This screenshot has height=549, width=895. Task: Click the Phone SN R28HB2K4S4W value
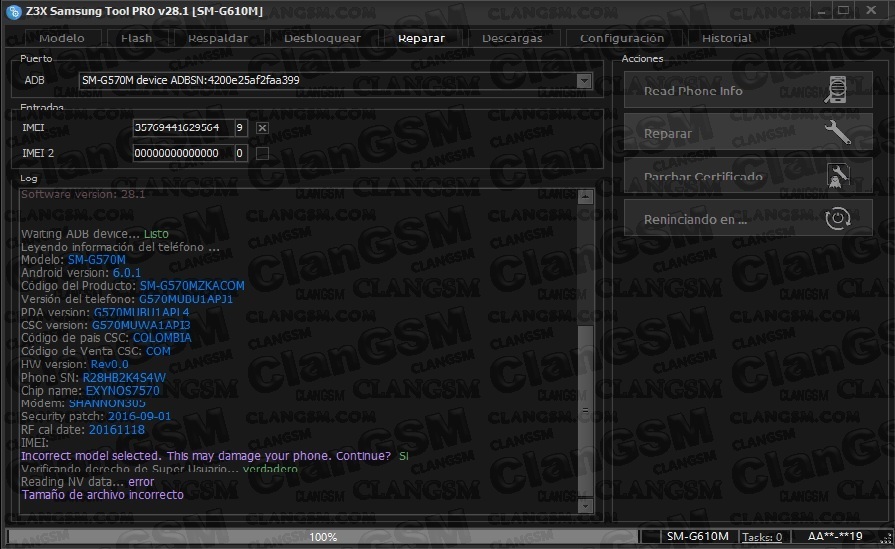[124, 378]
